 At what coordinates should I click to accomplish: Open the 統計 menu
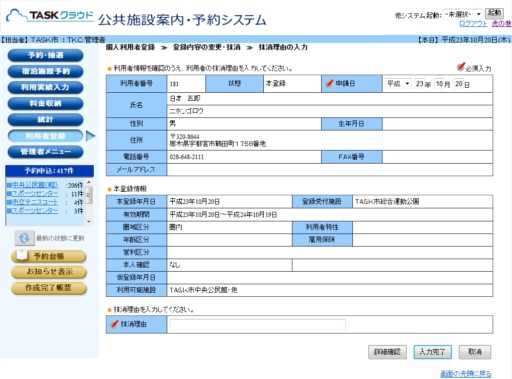pos(45,119)
